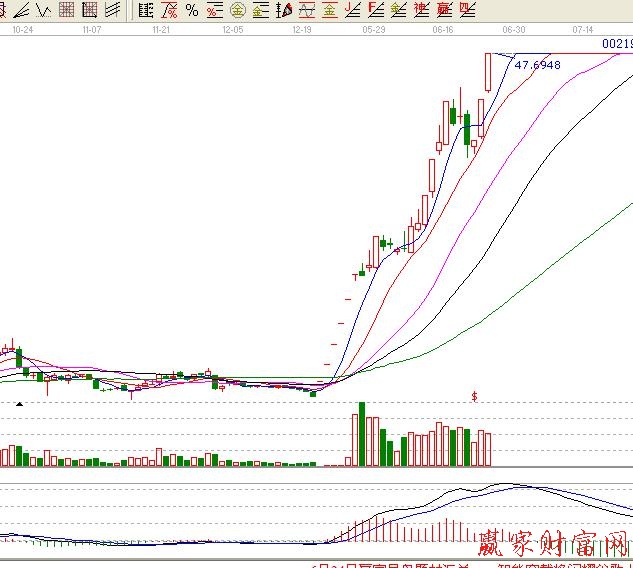Click the 赢 fan lines icon

click(x=444, y=11)
